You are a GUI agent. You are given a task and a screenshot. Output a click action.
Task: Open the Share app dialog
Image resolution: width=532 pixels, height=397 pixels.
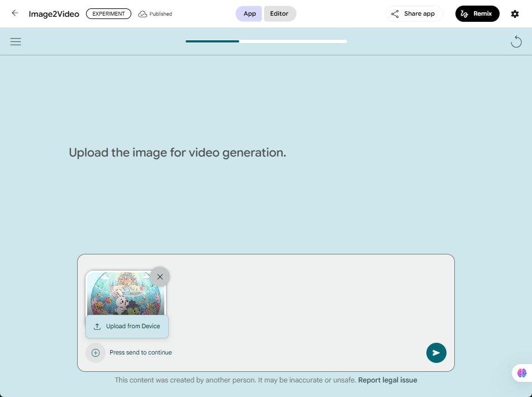pos(414,13)
